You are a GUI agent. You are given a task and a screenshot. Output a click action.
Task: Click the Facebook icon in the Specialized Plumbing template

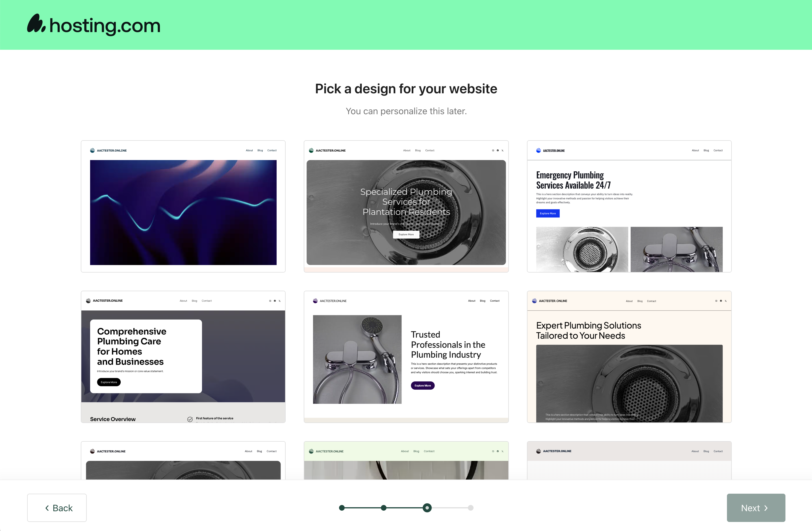[x=498, y=150]
